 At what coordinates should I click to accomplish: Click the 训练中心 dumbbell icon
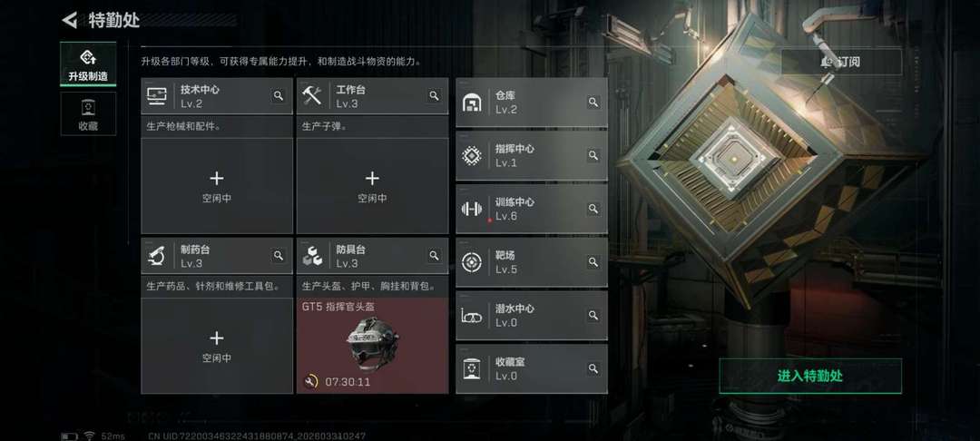pyautogui.click(x=471, y=209)
